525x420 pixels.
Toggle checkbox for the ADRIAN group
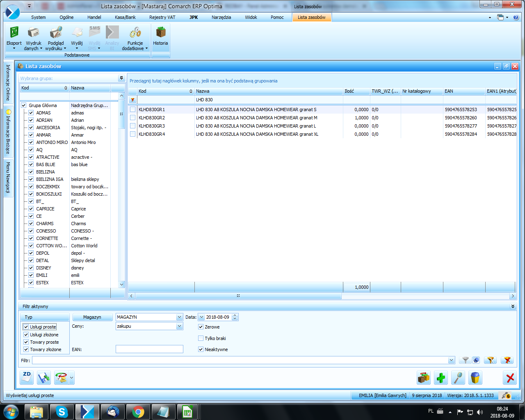(x=31, y=120)
